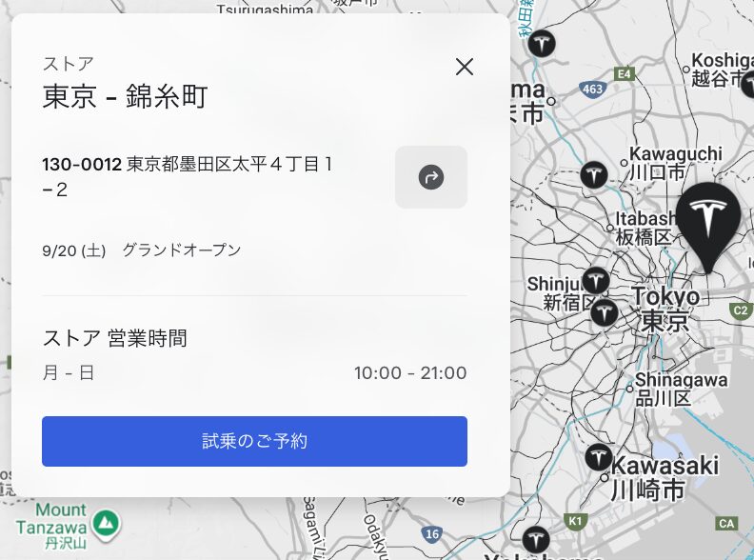Click the Shinagawa 品川区 map label
The height and width of the screenshot is (560, 754).
click(x=681, y=389)
